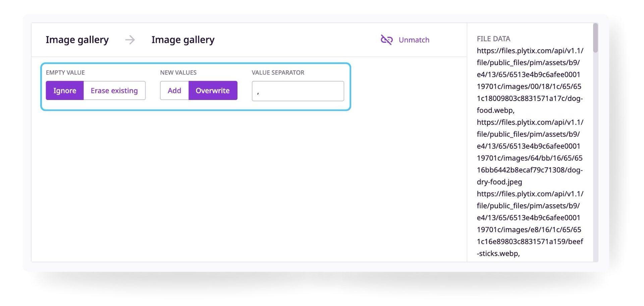
Task: Click the blank area beneath the options box
Action: pyautogui.click(x=248, y=186)
